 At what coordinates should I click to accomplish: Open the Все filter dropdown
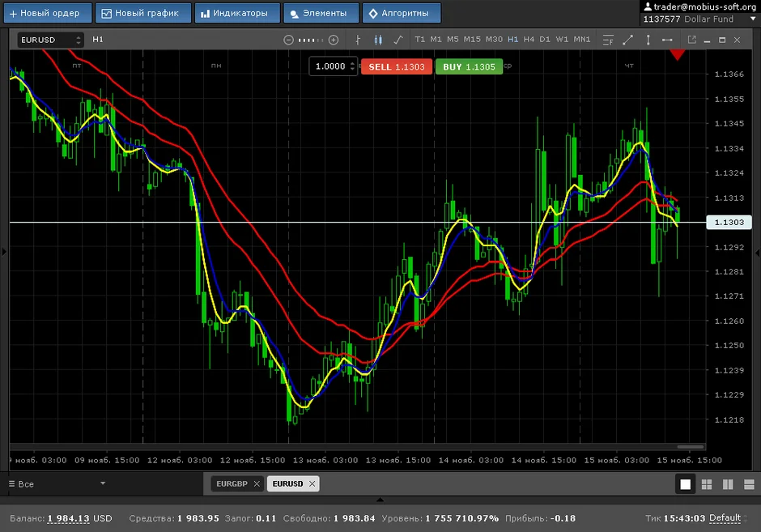pyautogui.click(x=57, y=484)
